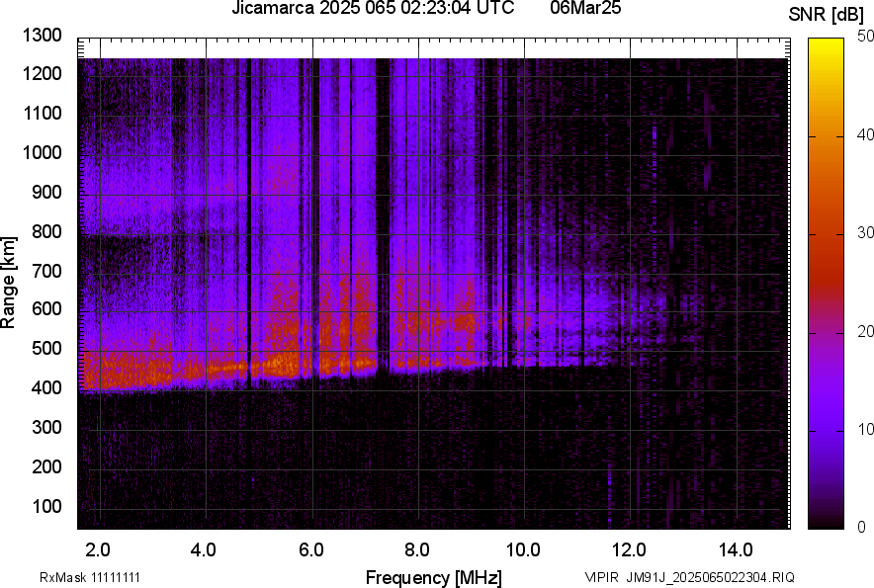Click the Range [km] axis label
The width and height of the screenshot is (874, 588).
[9, 283]
